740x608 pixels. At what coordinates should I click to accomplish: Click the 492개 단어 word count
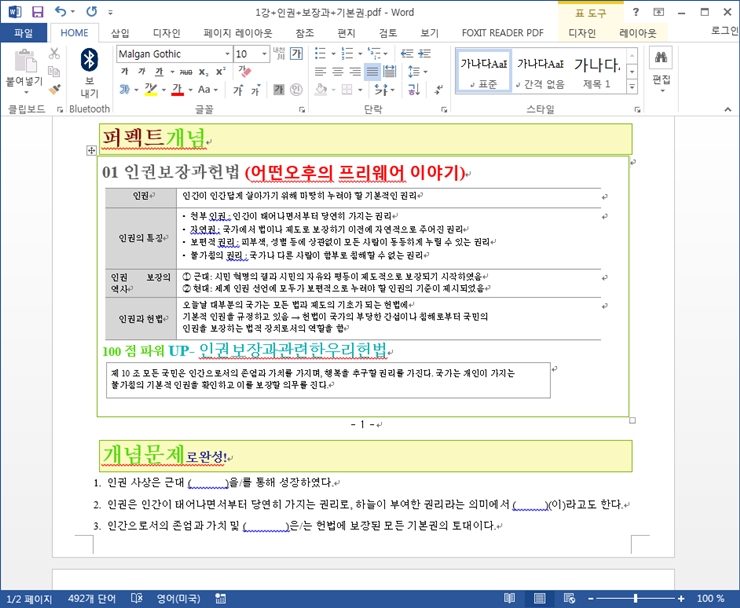coord(92,599)
